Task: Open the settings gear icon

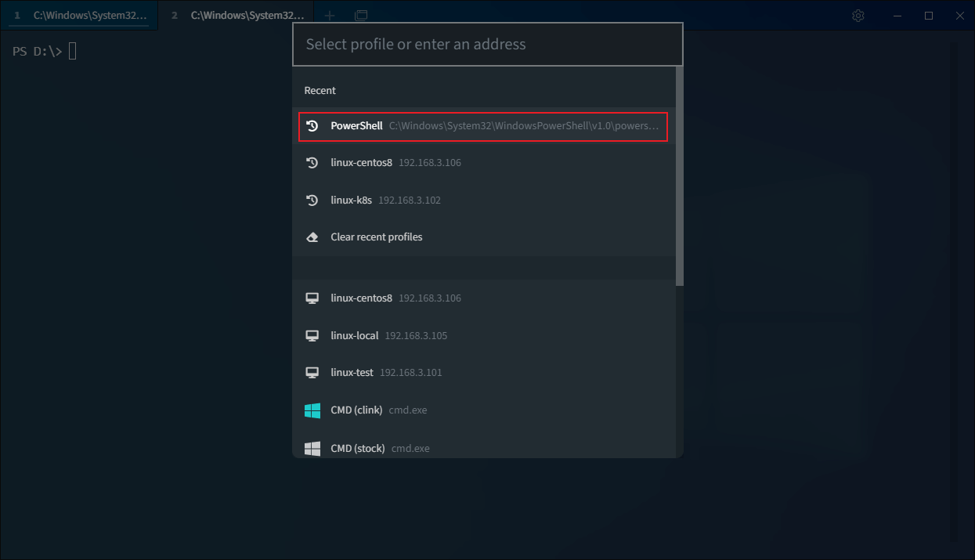Action: tap(858, 16)
